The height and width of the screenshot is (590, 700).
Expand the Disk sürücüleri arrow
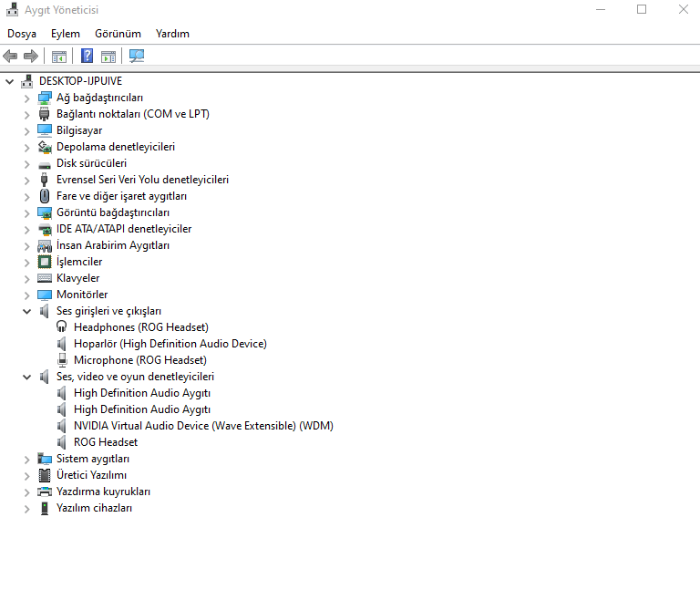tap(26, 164)
